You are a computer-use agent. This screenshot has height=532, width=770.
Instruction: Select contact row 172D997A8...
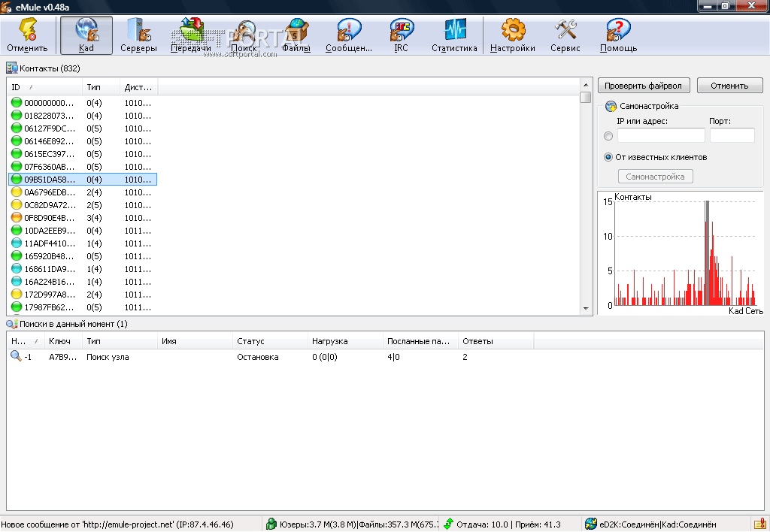pos(83,294)
